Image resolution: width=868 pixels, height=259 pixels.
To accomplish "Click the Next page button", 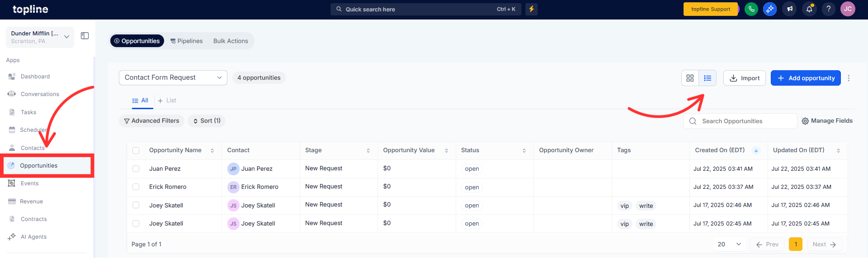I will pyautogui.click(x=825, y=244).
